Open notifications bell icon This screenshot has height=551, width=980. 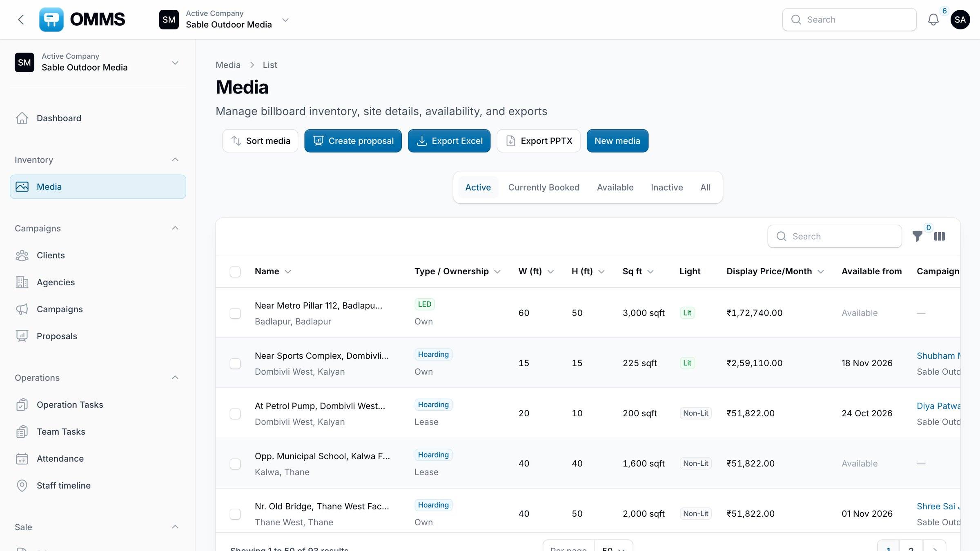933,20
